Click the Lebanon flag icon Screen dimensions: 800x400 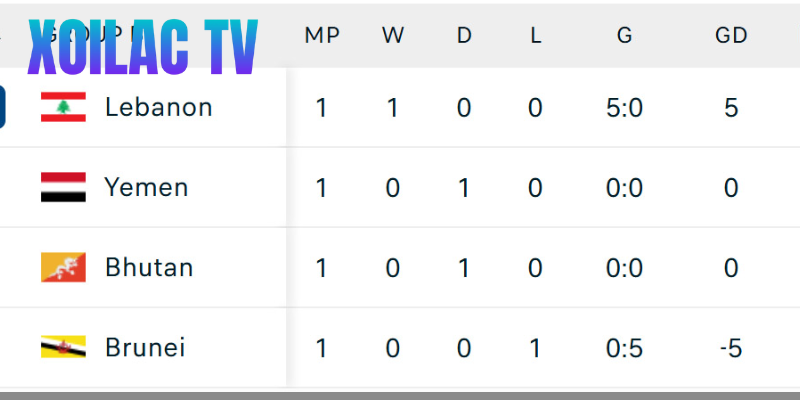coord(63,107)
